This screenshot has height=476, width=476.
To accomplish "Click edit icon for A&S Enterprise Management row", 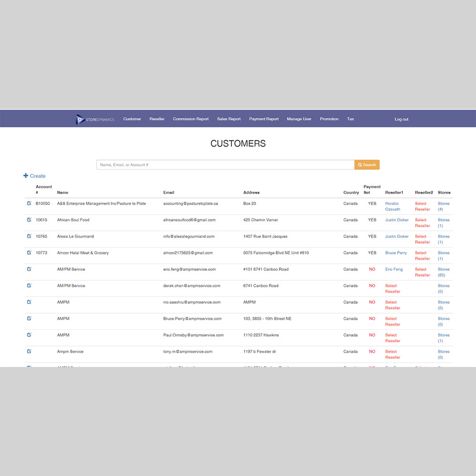I will (x=29, y=203).
